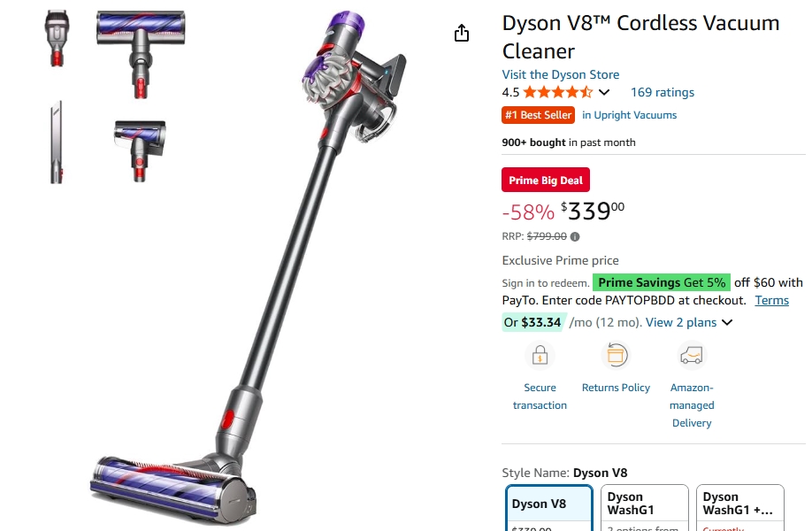Open the Visit the Dyson Store link

(x=560, y=74)
